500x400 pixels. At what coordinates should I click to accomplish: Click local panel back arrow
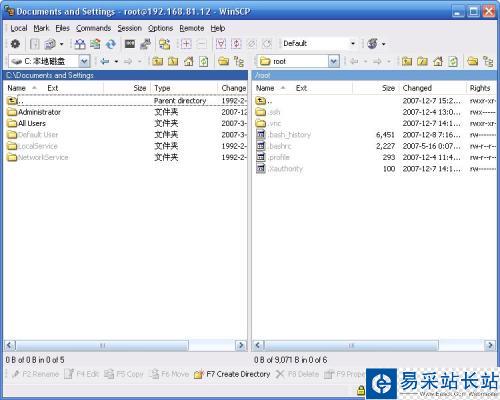point(105,61)
